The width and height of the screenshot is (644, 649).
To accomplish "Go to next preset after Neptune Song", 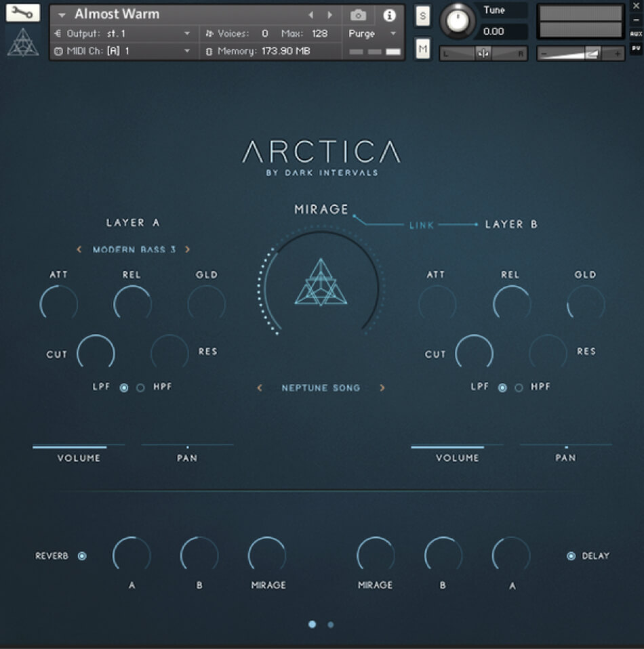I will (x=382, y=388).
